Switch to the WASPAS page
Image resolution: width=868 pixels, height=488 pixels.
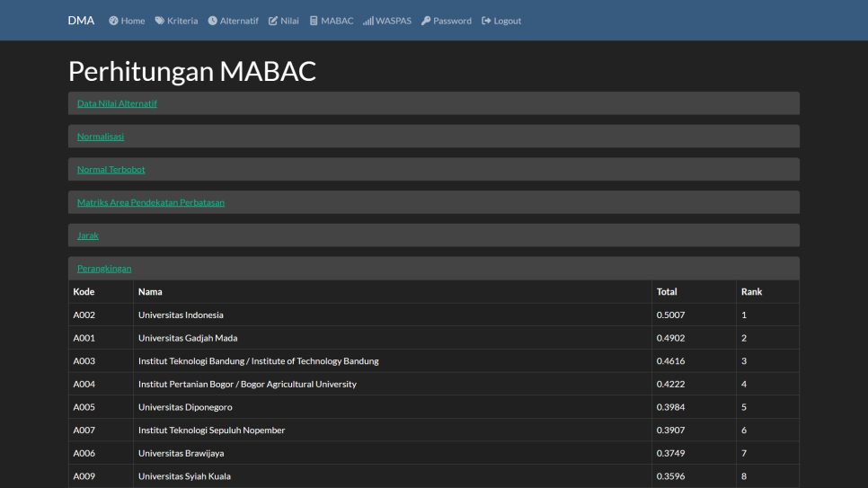pos(387,21)
